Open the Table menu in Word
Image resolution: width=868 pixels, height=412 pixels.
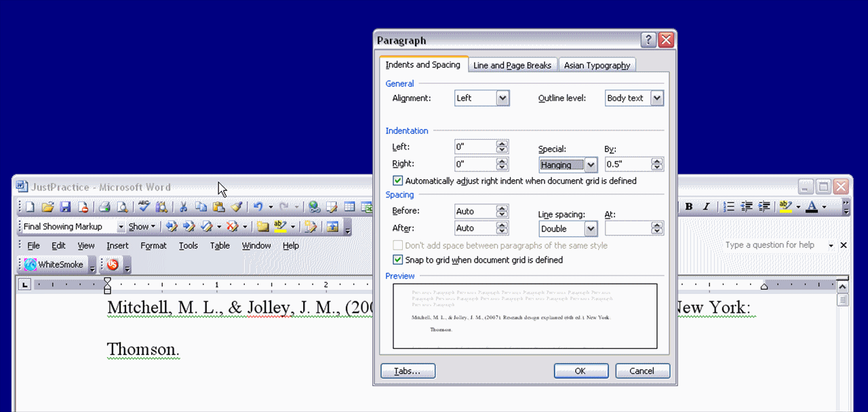220,246
